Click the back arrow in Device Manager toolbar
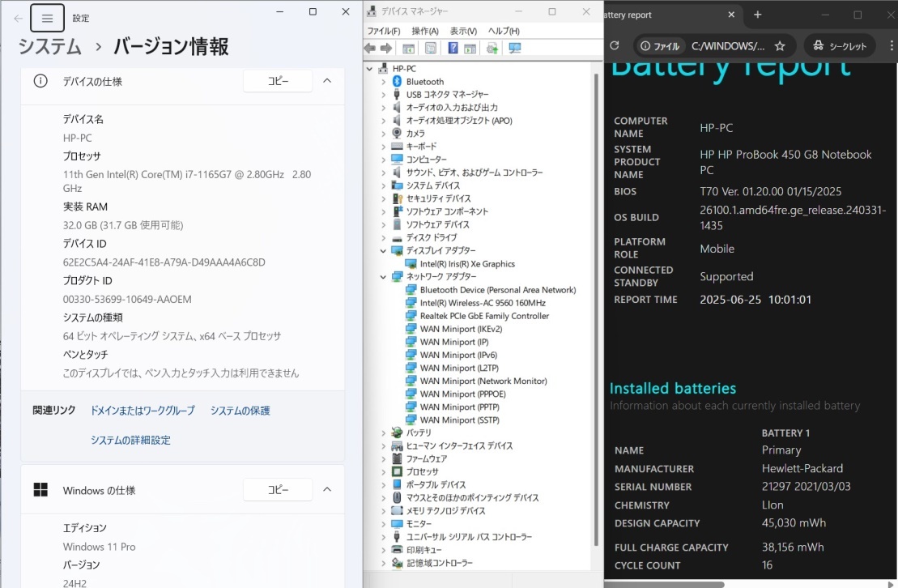Image resolution: width=898 pixels, height=588 pixels. (370, 48)
